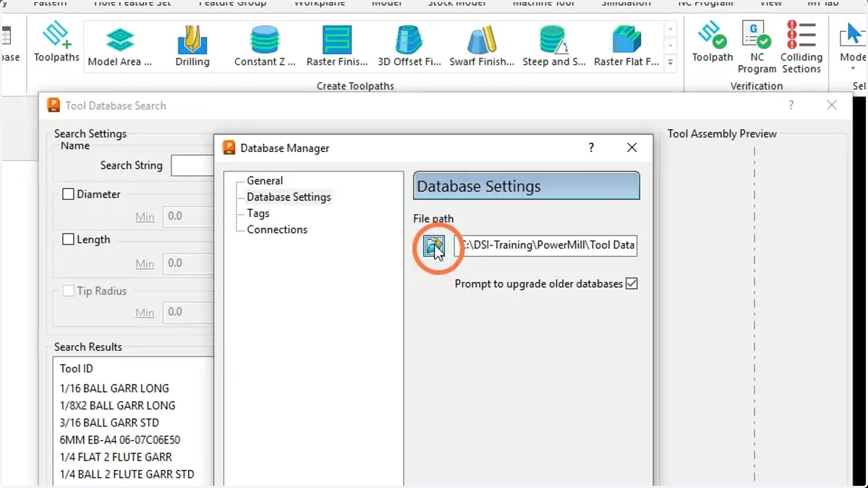Image resolution: width=868 pixels, height=488 pixels.
Task: Click PowerMill icon in Tool Database Search title
Action: (x=54, y=106)
